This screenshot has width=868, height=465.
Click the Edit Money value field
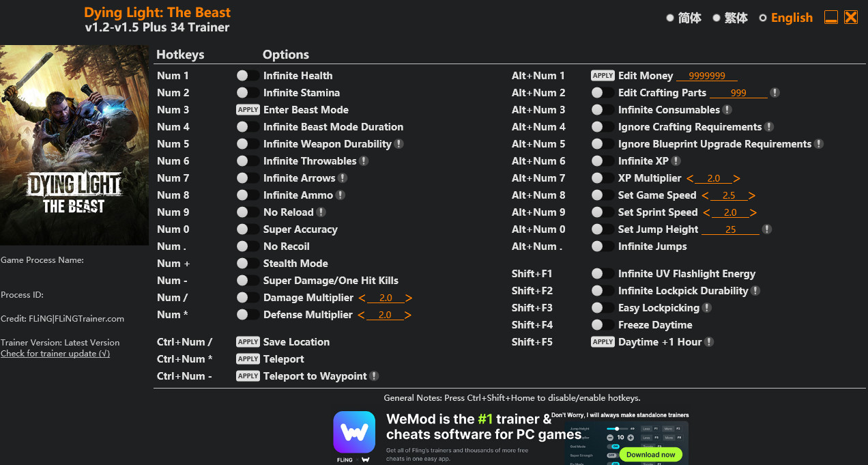tap(706, 76)
